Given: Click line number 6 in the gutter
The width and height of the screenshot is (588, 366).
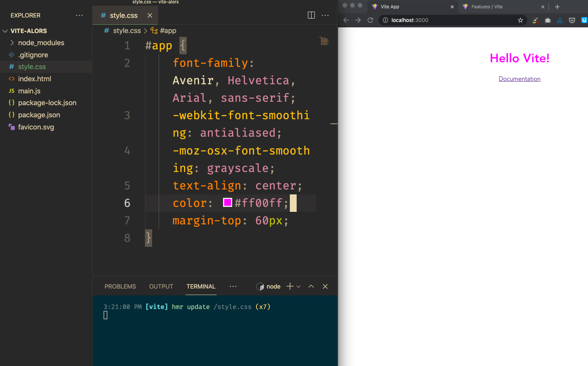Looking at the screenshot, I should [127, 203].
